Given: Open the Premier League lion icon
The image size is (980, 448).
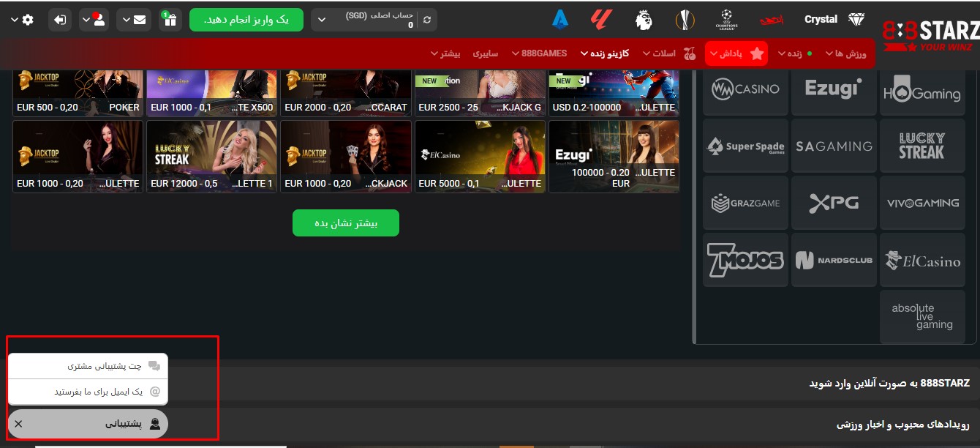Looking at the screenshot, I should click(x=644, y=20).
